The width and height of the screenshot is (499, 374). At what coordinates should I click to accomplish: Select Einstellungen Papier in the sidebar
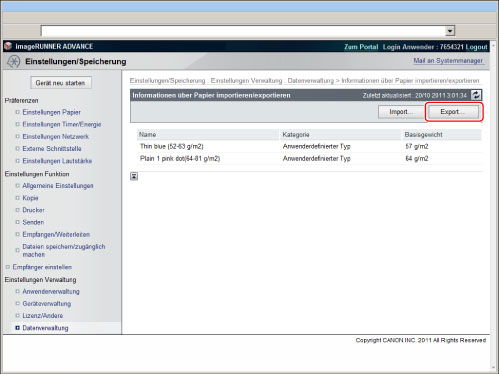click(52, 112)
